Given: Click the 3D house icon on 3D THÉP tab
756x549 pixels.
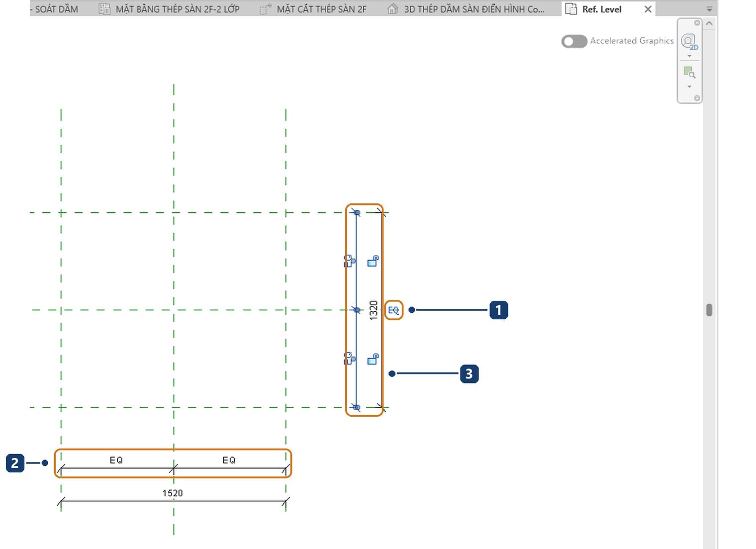Looking at the screenshot, I should click(x=392, y=9).
